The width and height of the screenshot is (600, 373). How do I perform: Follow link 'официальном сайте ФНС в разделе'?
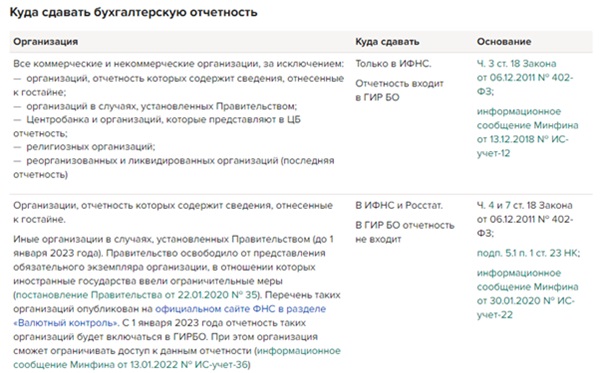point(240,309)
